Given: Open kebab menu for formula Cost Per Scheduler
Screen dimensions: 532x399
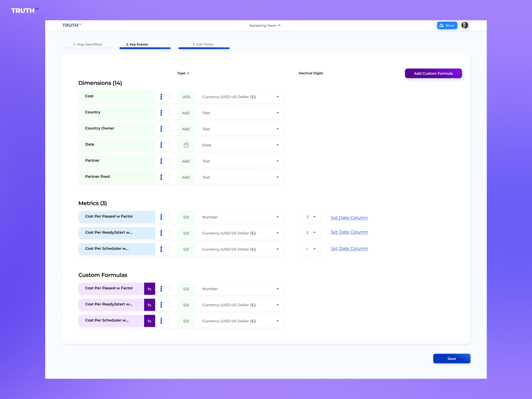Looking at the screenshot, I should click(x=161, y=321).
